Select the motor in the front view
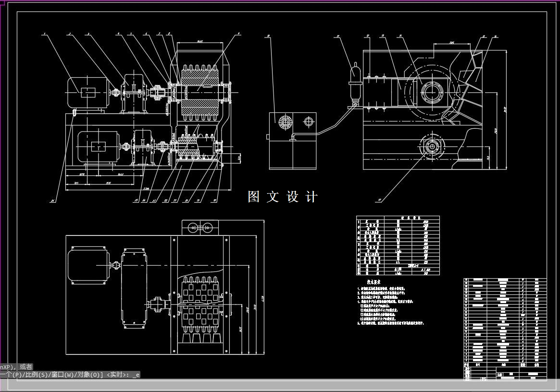Screen dimensions: 560x392 pos(87,92)
